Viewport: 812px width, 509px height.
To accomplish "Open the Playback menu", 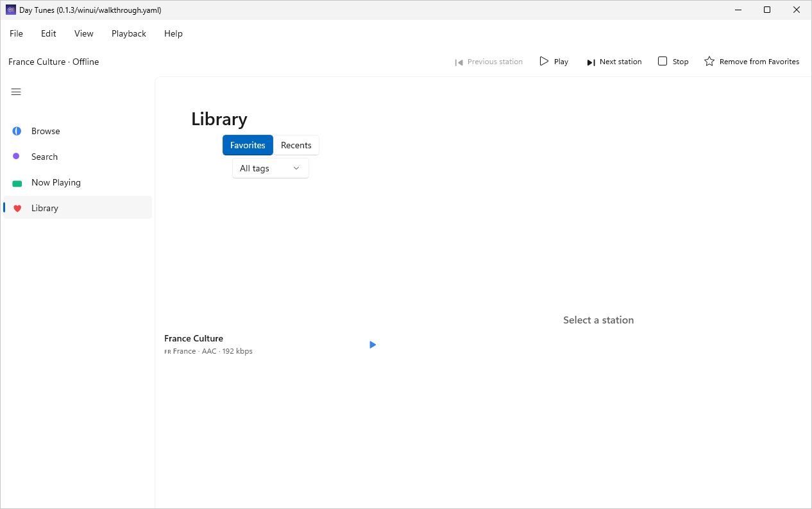I will [x=129, y=33].
